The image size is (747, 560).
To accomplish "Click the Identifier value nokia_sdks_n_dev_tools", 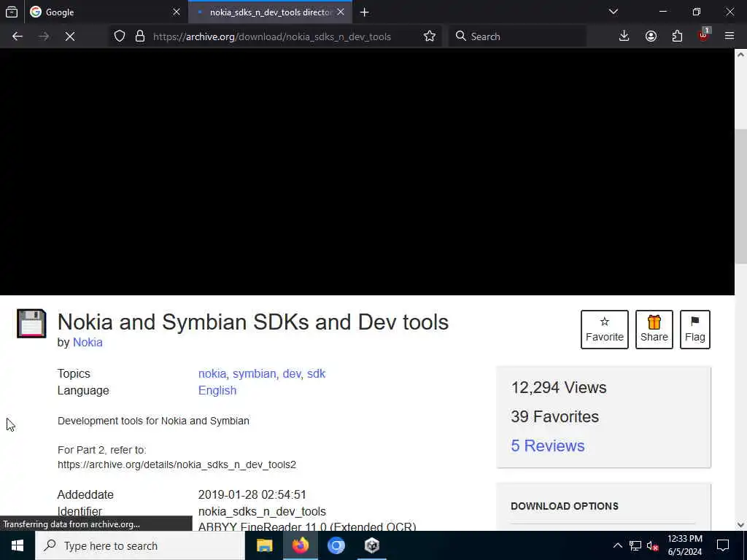I will [262, 511].
